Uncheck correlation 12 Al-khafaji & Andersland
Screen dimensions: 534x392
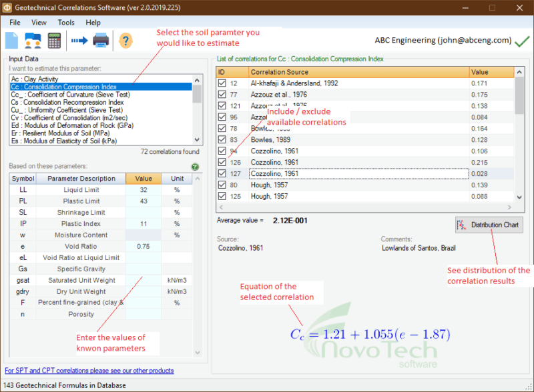222,83
